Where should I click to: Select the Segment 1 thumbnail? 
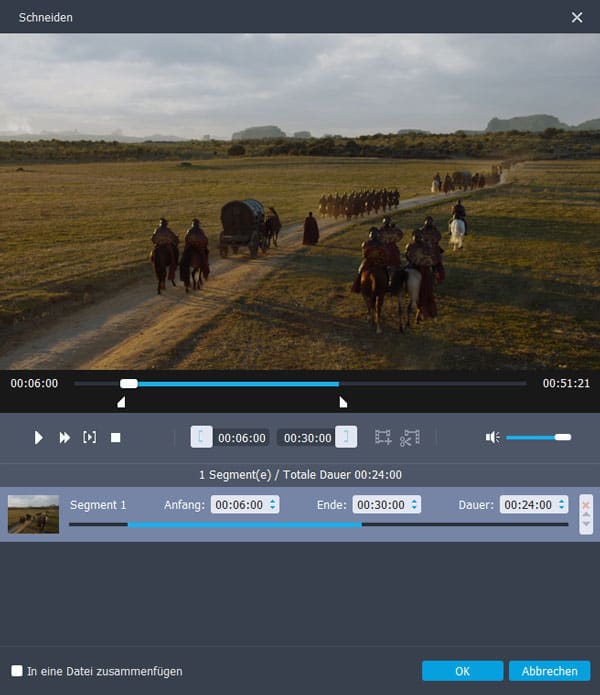pos(33,514)
